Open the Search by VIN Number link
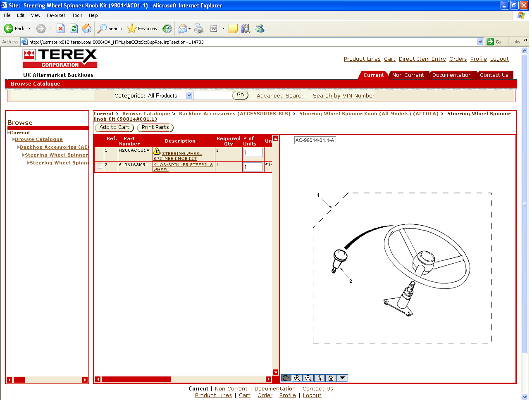Screen dimensions: 532x400 coord(344,96)
